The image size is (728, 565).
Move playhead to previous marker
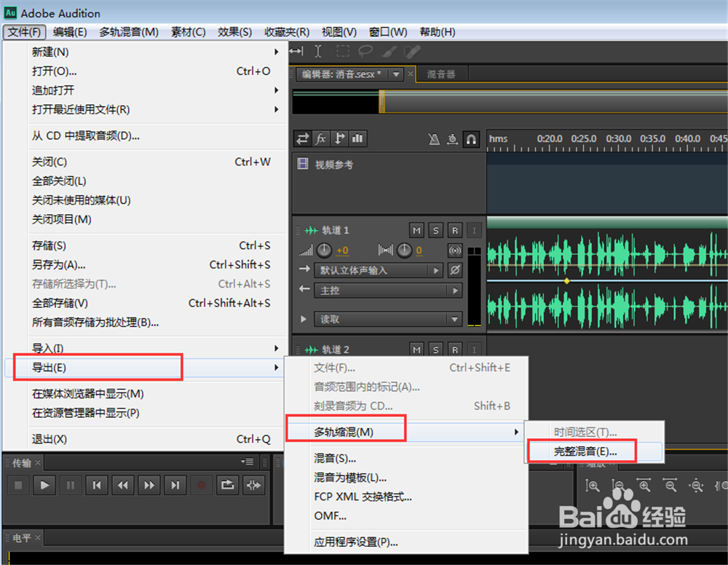[x=97, y=485]
